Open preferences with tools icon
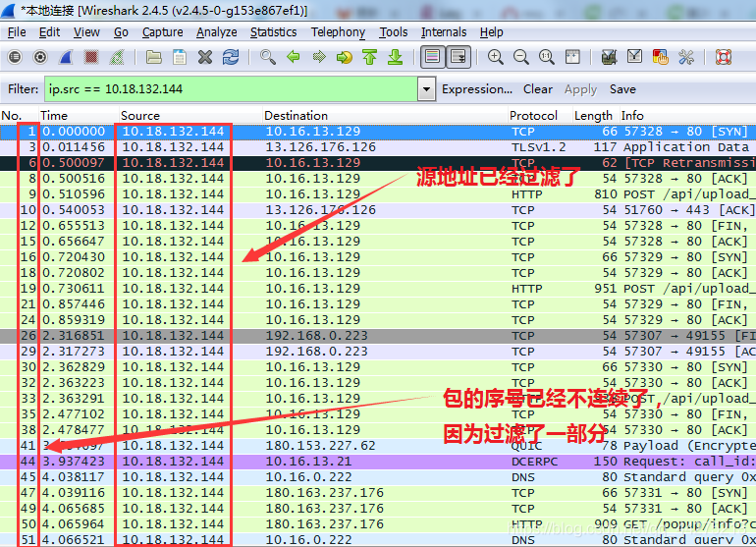The height and width of the screenshot is (547, 756). (685, 57)
